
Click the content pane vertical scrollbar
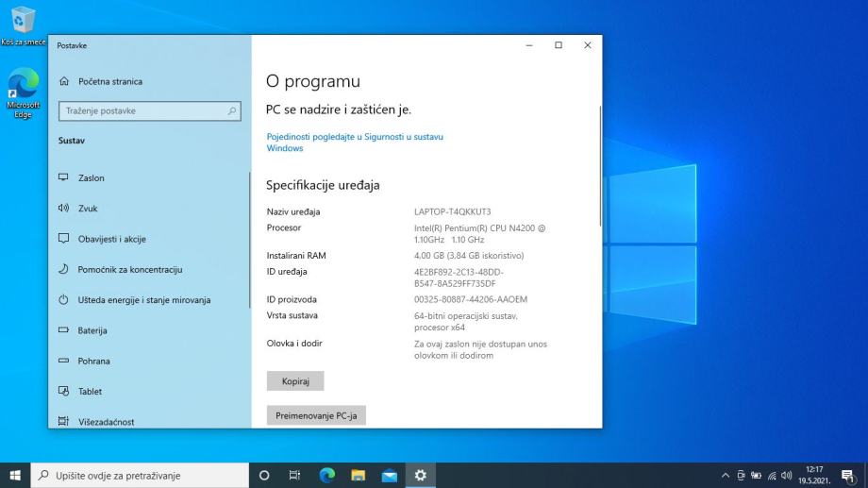(x=600, y=166)
